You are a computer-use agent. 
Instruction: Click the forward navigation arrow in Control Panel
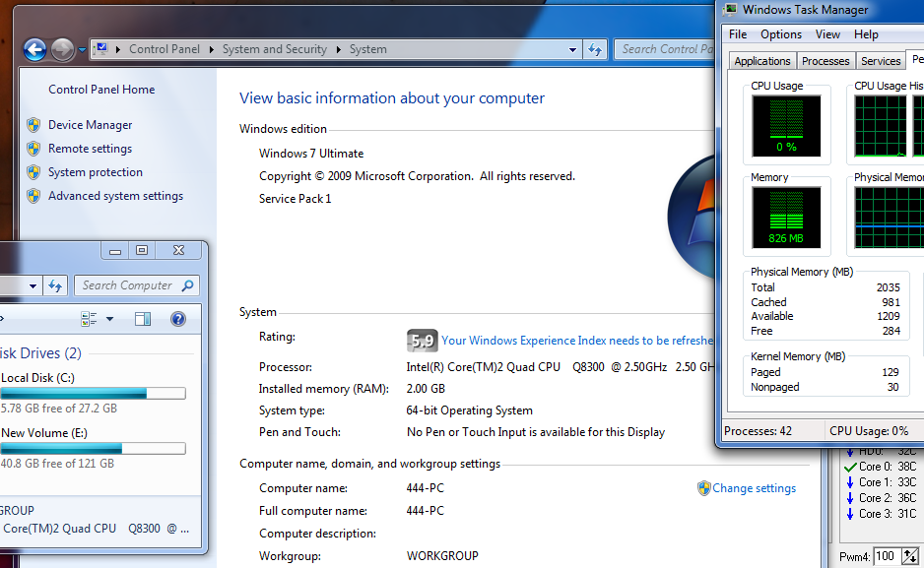[62, 49]
